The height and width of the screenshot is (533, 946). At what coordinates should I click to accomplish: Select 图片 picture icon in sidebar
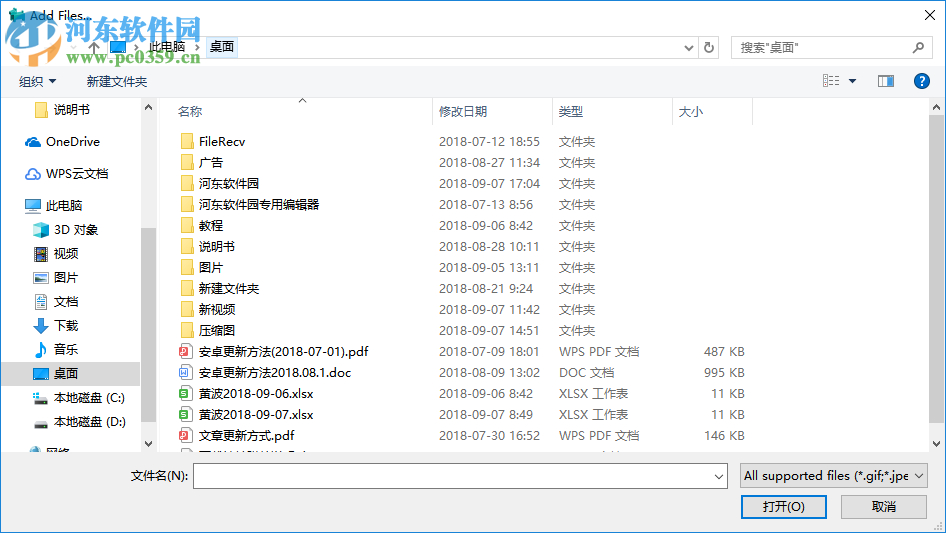pyautogui.click(x=40, y=278)
